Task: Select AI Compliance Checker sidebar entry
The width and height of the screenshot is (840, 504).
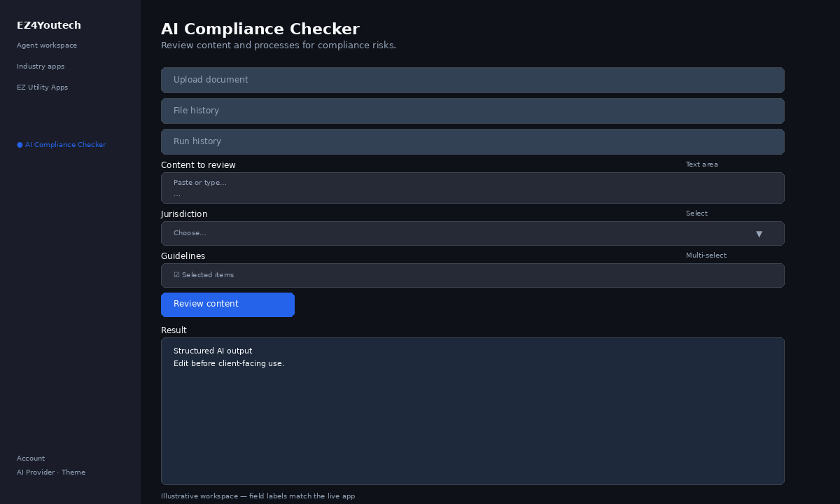Action: 62,145
